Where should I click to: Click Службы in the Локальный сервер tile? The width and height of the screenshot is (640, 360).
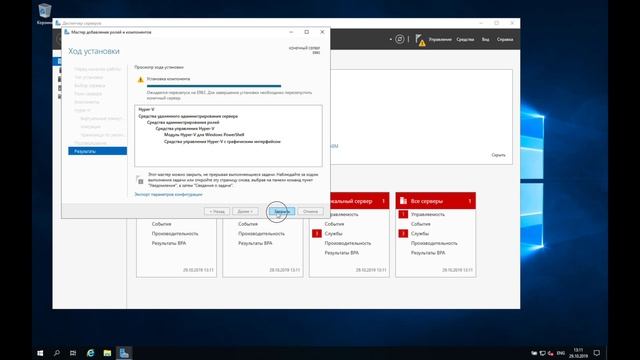[333, 233]
